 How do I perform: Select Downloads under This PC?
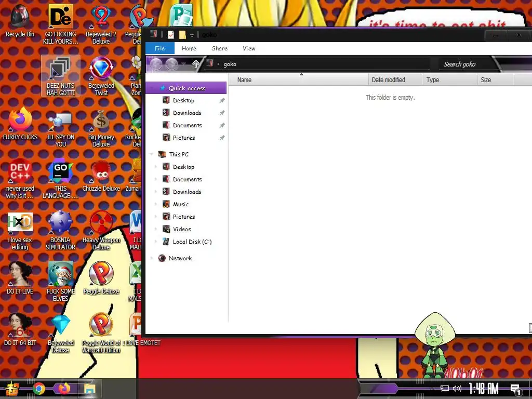coord(187,192)
